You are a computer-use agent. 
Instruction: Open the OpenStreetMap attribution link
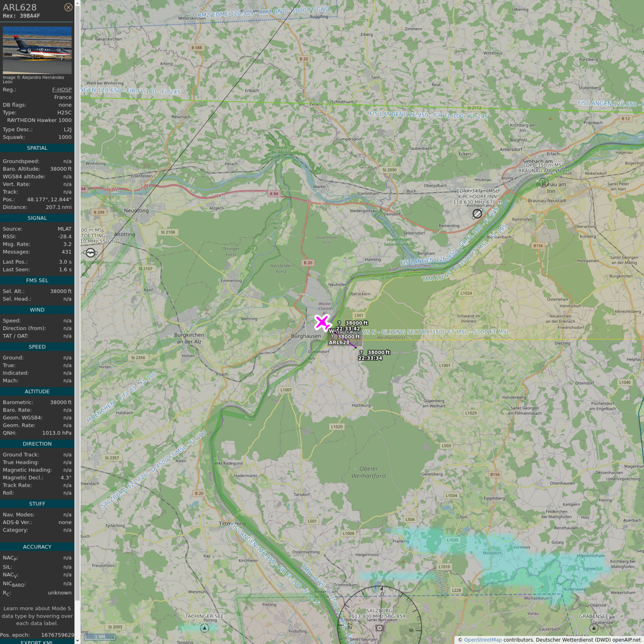483,640
